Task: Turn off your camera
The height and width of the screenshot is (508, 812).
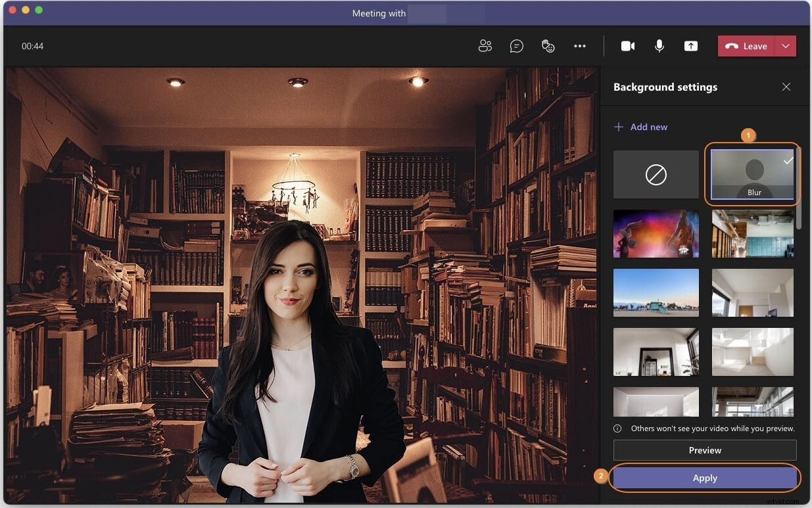Action: pos(627,46)
